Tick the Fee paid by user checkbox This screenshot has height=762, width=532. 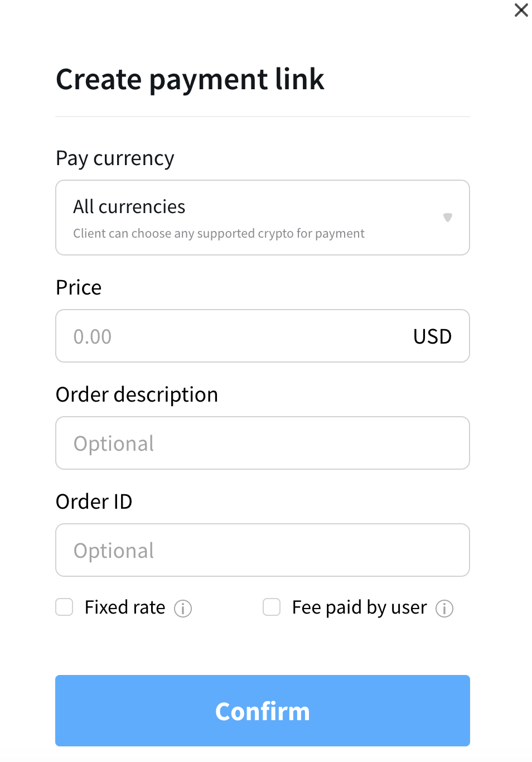coord(272,607)
